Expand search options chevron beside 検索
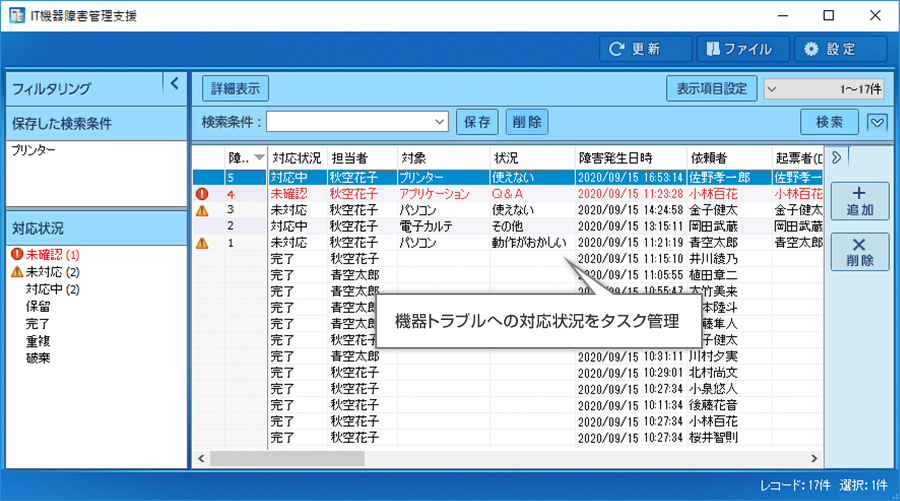 (x=877, y=122)
